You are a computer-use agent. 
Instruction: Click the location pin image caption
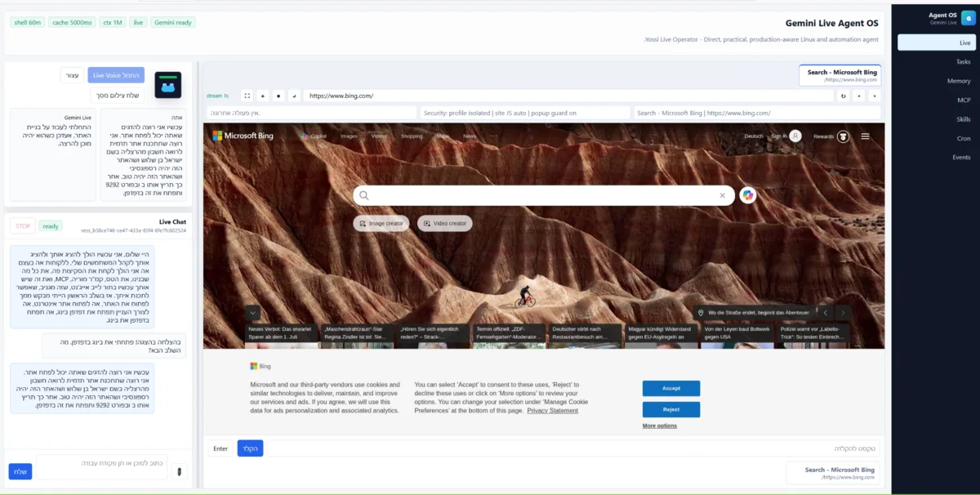point(753,312)
